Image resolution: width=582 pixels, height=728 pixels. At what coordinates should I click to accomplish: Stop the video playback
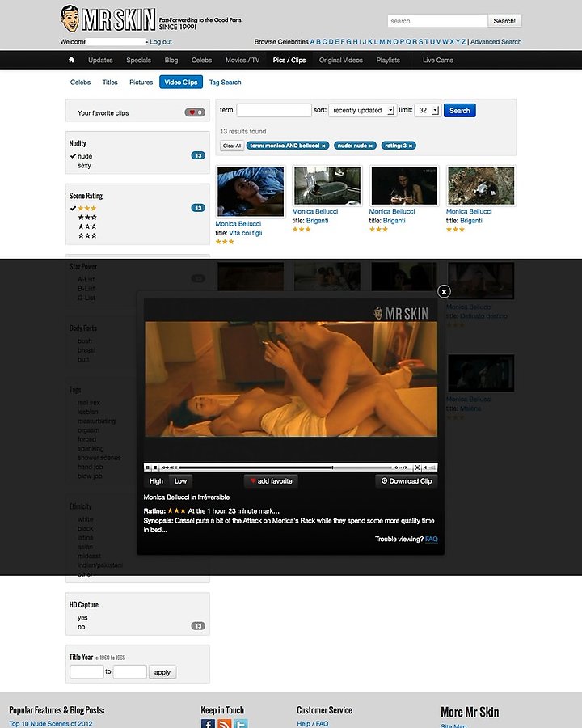pyautogui.click(x=155, y=468)
